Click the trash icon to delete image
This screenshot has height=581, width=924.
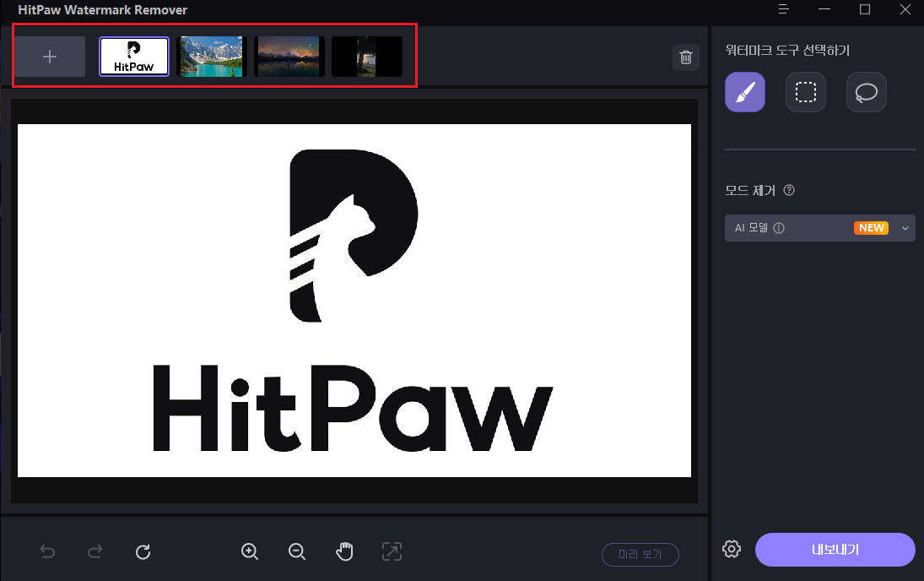coord(686,57)
